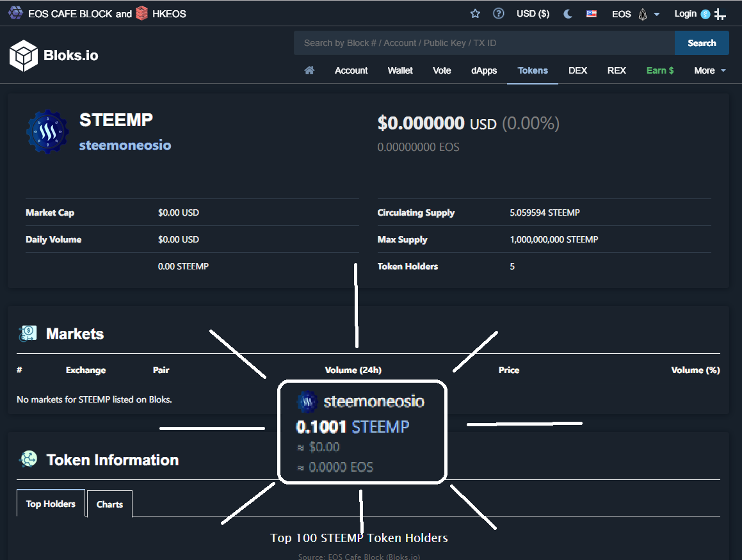Image resolution: width=742 pixels, height=560 pixels.
Task: Click the Markets section icon
Action: (28, 333)
